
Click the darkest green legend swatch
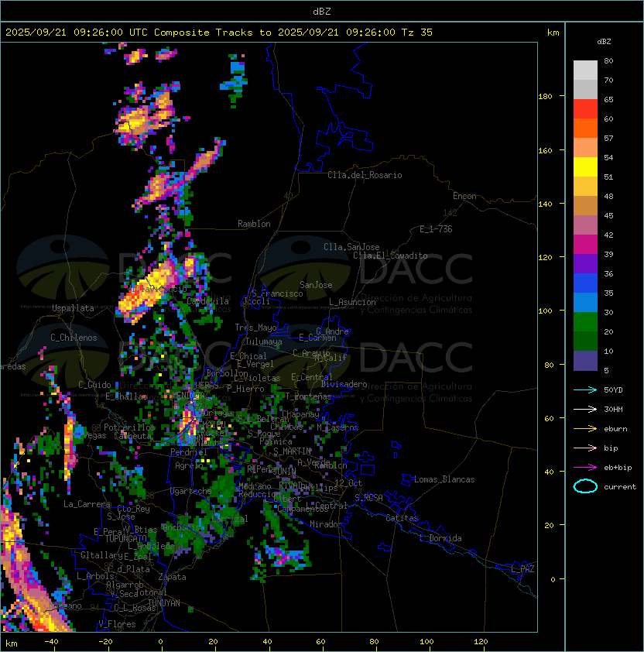click(585, 341)
